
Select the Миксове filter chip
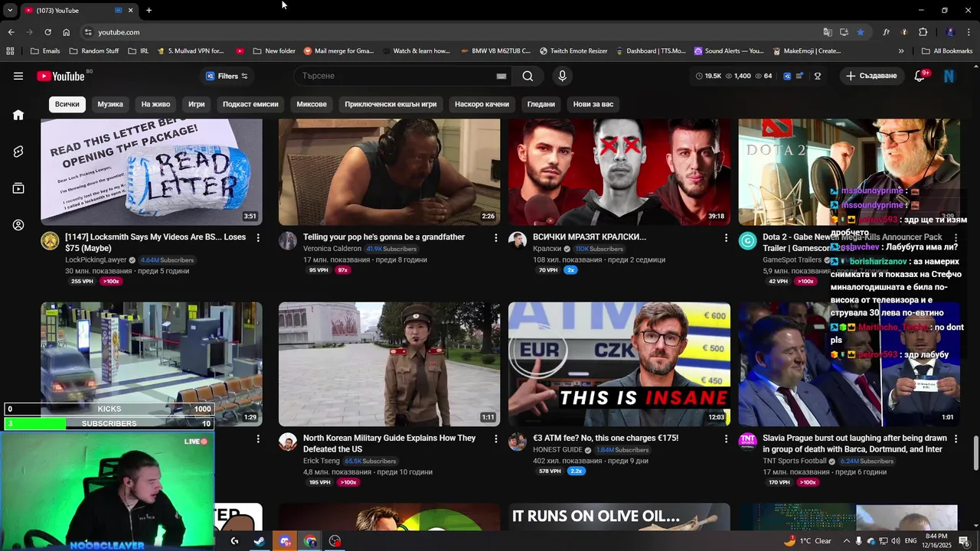click(312, 104)
